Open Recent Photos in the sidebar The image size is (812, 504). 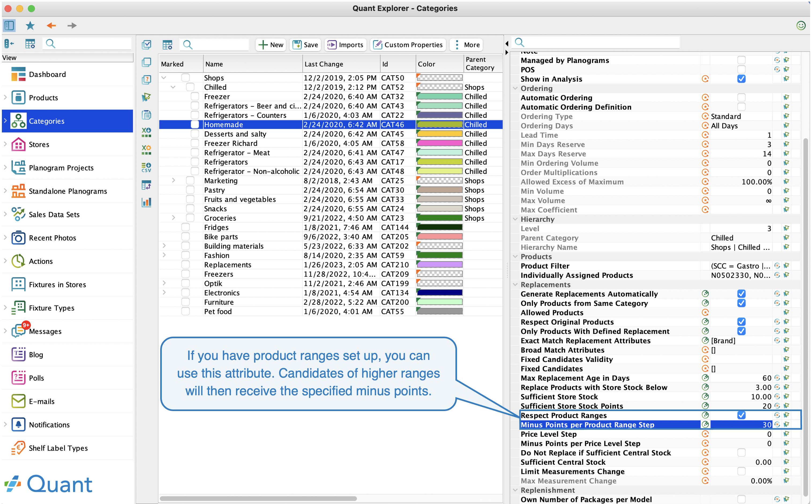click(67, 238)
